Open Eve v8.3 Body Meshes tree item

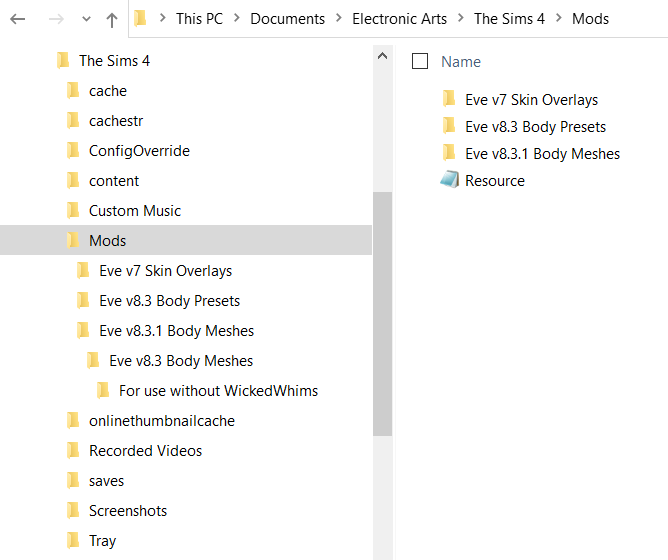tap(181, 361)
